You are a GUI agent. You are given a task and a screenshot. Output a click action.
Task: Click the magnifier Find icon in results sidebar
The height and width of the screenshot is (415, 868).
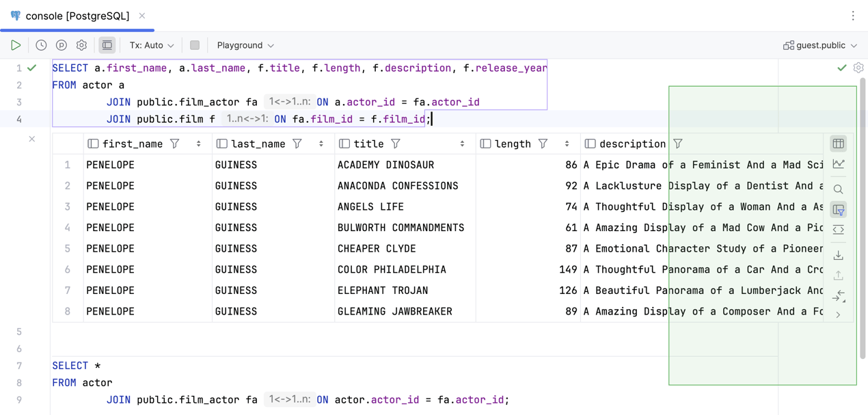pyautogui.click(x=839, y=189)
